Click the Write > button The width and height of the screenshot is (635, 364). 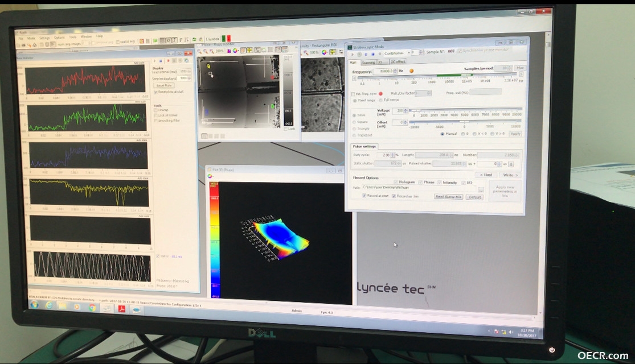[510, 175]
